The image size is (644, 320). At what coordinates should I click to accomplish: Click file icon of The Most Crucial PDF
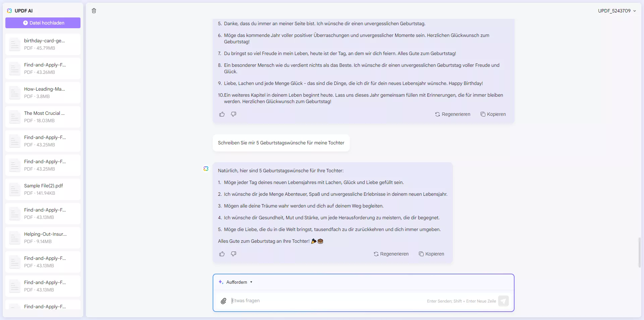15,117
